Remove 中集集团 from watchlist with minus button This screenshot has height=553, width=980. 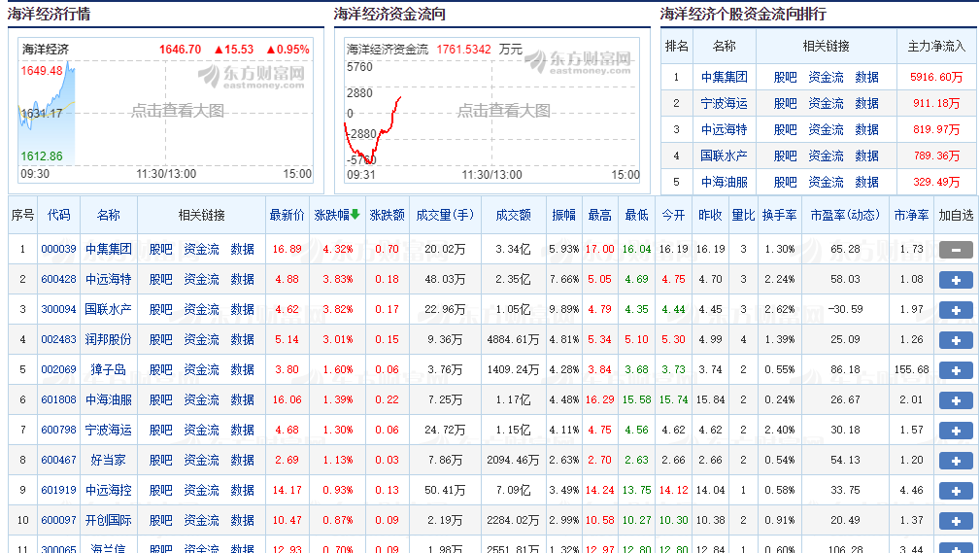click(x=956, y=250)
